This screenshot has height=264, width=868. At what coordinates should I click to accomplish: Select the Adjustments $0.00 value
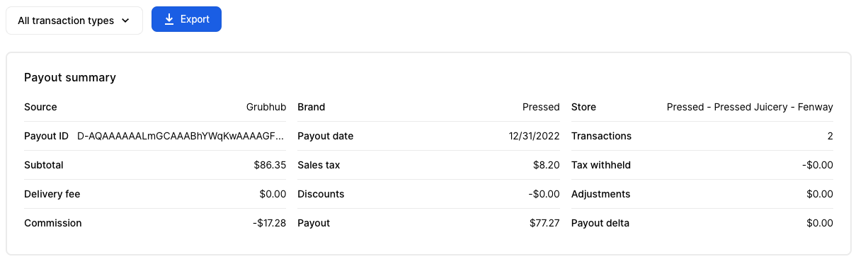pos(820,194)
